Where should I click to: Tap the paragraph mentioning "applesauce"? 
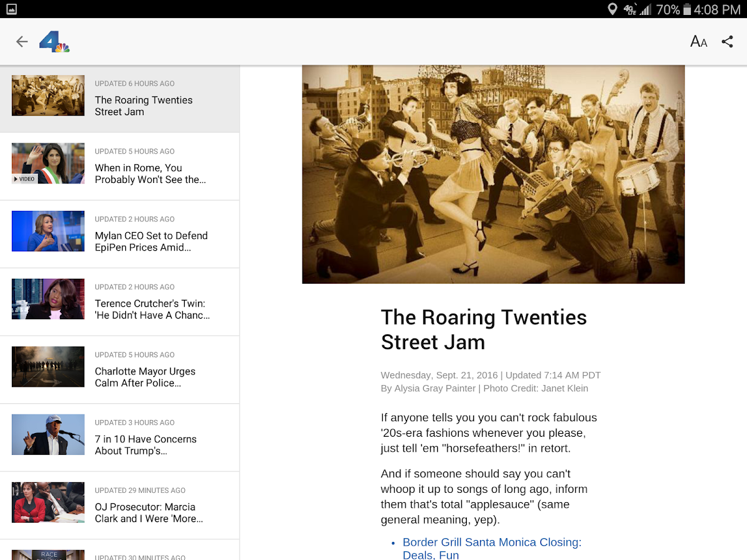point(485,497)
